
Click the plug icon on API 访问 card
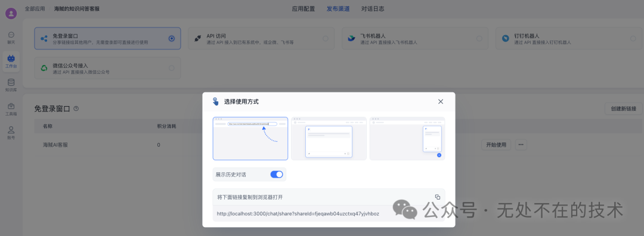coord(197,39)
